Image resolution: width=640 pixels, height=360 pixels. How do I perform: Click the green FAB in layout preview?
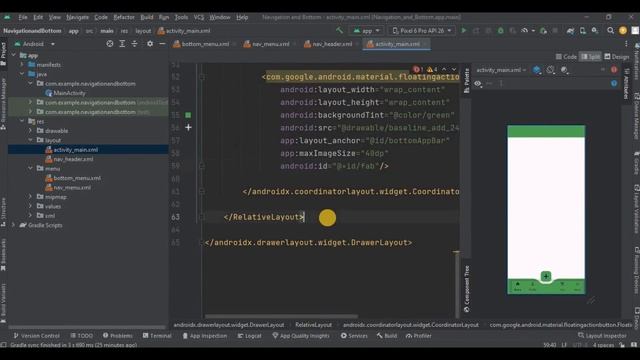click(x=546, y=276)
